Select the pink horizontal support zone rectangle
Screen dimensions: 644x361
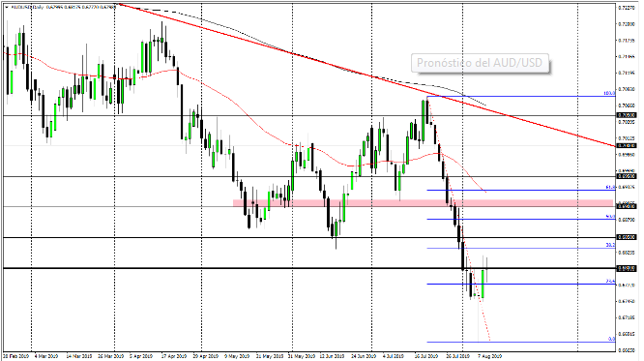point(423,203)
